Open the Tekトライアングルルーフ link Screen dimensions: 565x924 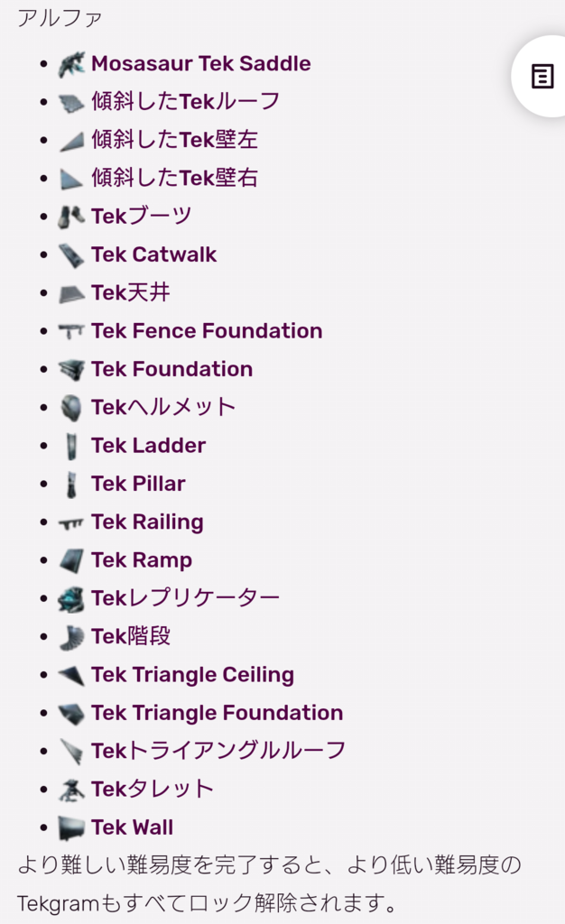click(218, 751)
